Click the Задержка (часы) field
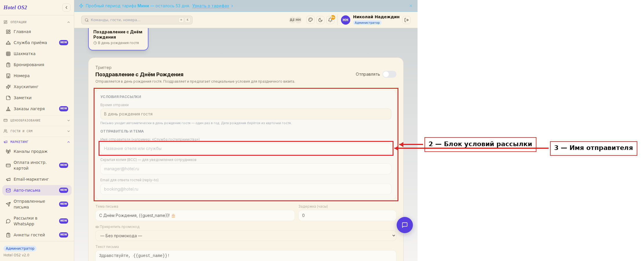The width and height of the screenshot is (644, 261). pos(347,215)
